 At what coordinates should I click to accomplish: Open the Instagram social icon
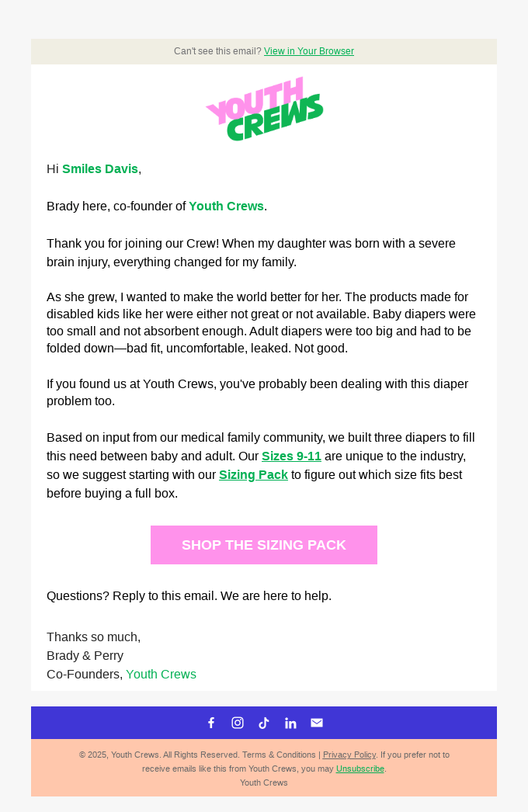click(238, 723)
